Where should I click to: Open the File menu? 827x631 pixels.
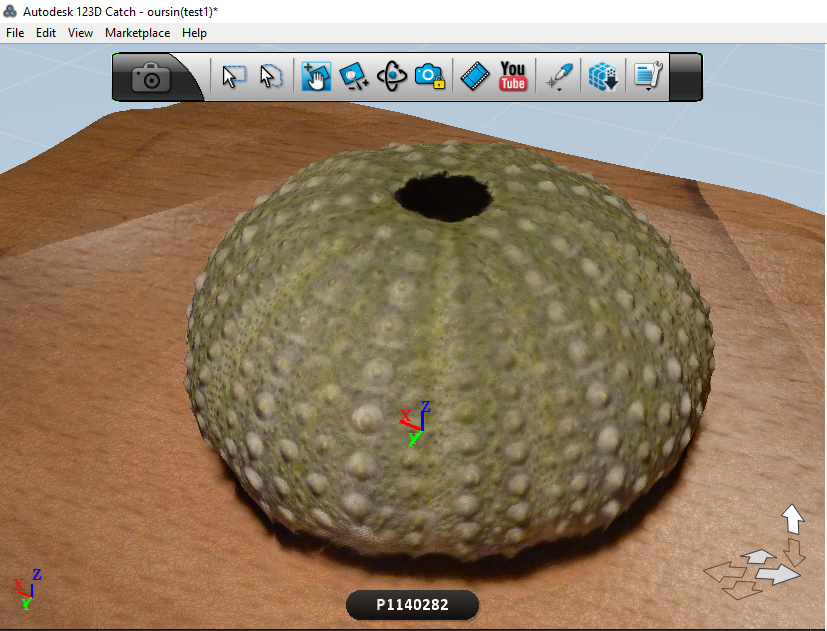click(15, 33)
